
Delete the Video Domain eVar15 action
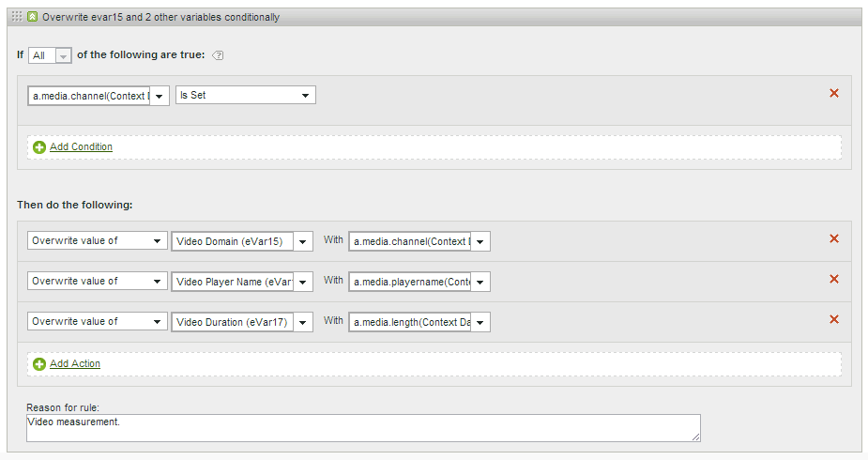833,238
